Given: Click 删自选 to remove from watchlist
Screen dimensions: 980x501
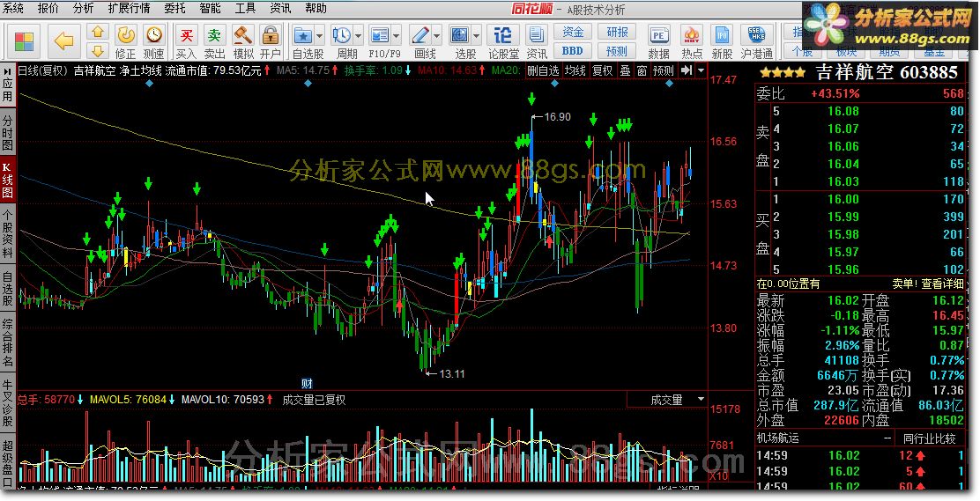Looking at the screenshot, I should click(543, 70).
